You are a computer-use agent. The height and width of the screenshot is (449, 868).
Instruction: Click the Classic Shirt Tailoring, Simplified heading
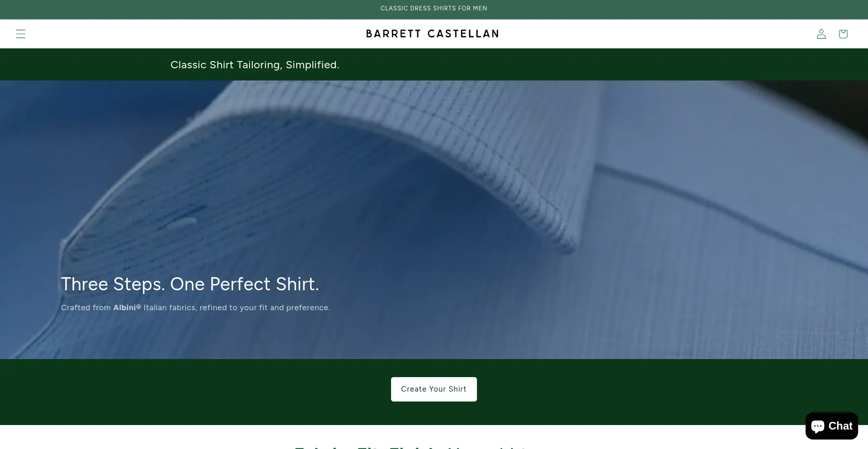coord(255,65)
